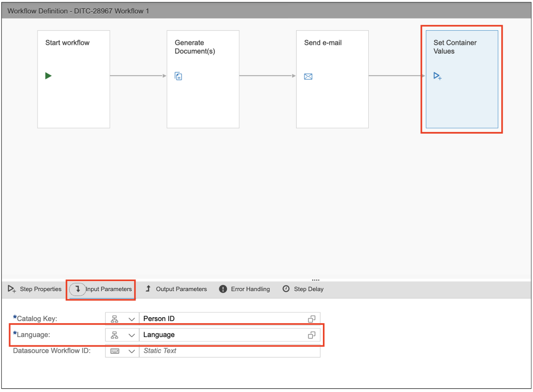
Task: Open value help for Language field
Action: tap(311, 335)
